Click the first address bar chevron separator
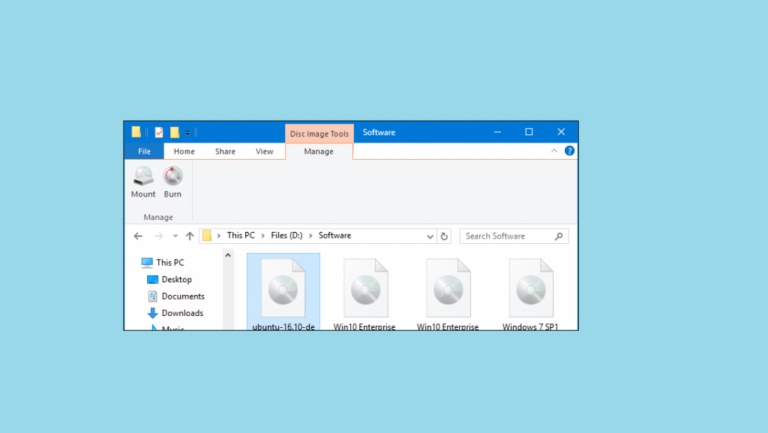 point(218,236)
